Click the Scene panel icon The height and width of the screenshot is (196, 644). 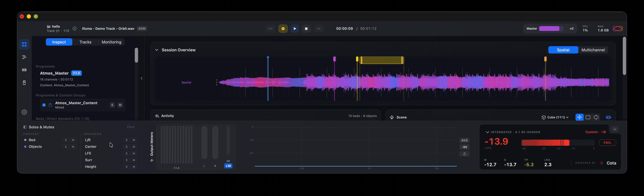click(391, 117)
